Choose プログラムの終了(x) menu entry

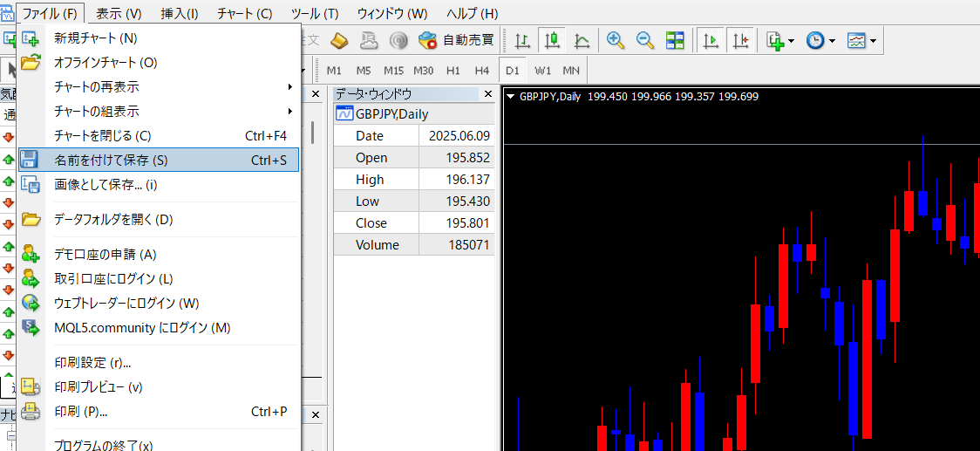159,444
